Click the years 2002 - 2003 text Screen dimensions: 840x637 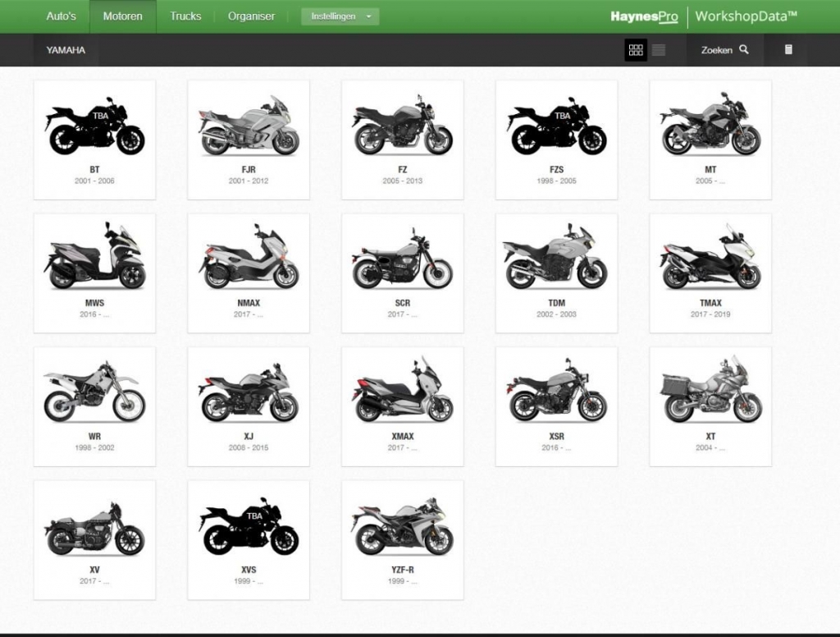557,314
